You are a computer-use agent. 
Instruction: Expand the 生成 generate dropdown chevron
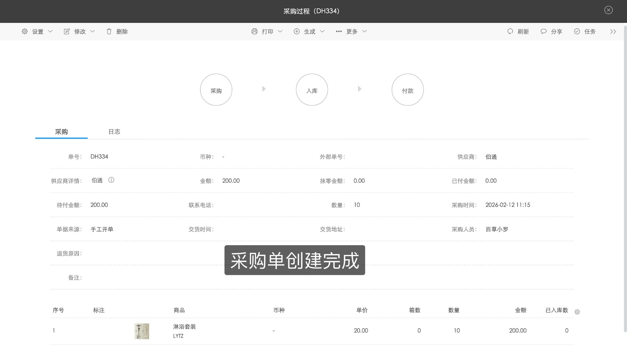323,31
